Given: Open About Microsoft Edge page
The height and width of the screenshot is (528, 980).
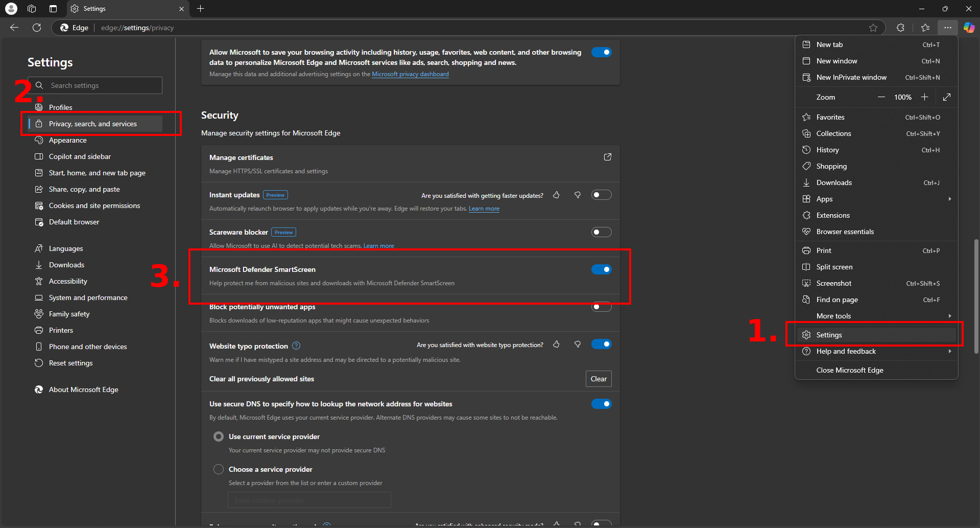Looking at the screenshot, I should [95, 389].
